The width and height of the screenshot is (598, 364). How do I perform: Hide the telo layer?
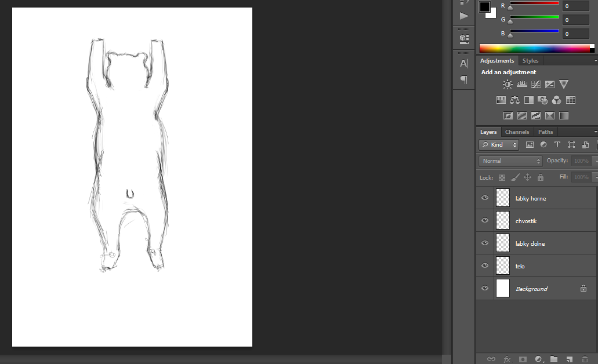pyautogui.click(x=485, y=266)
